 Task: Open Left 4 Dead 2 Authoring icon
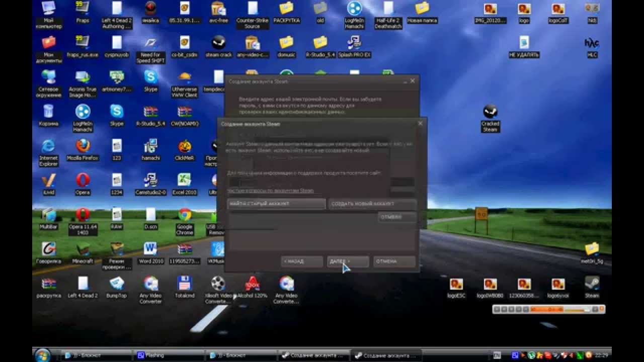pyautogui.click(x=117, y=15)
